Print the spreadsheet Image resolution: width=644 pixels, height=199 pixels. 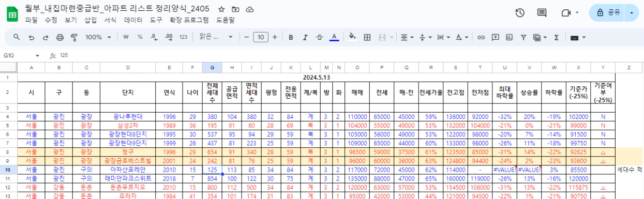click(x=59, y=37)
